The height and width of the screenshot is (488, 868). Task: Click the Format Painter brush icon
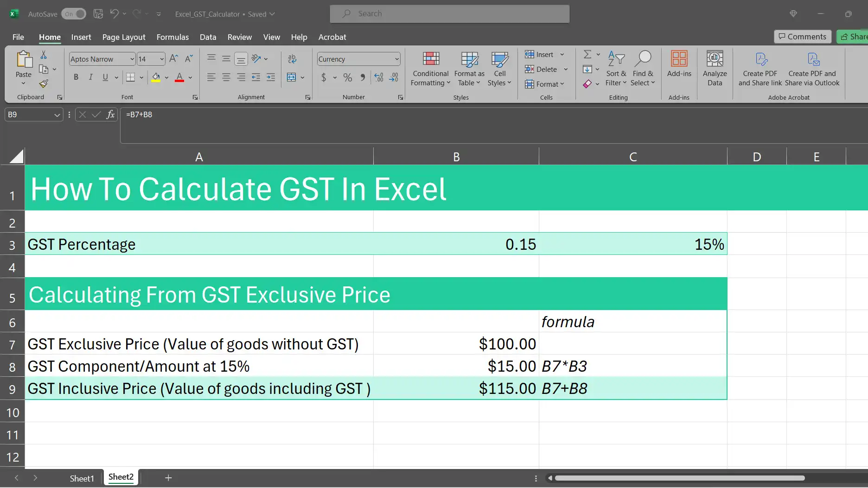(43, 83)
